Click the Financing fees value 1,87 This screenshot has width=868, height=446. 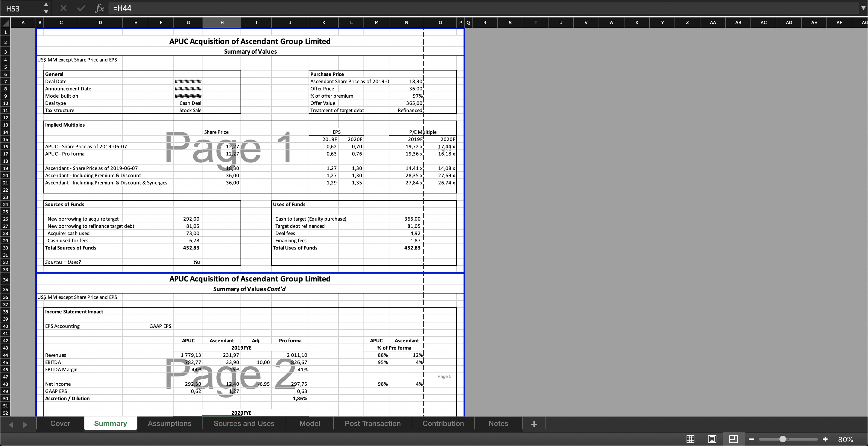coord(406,240)
